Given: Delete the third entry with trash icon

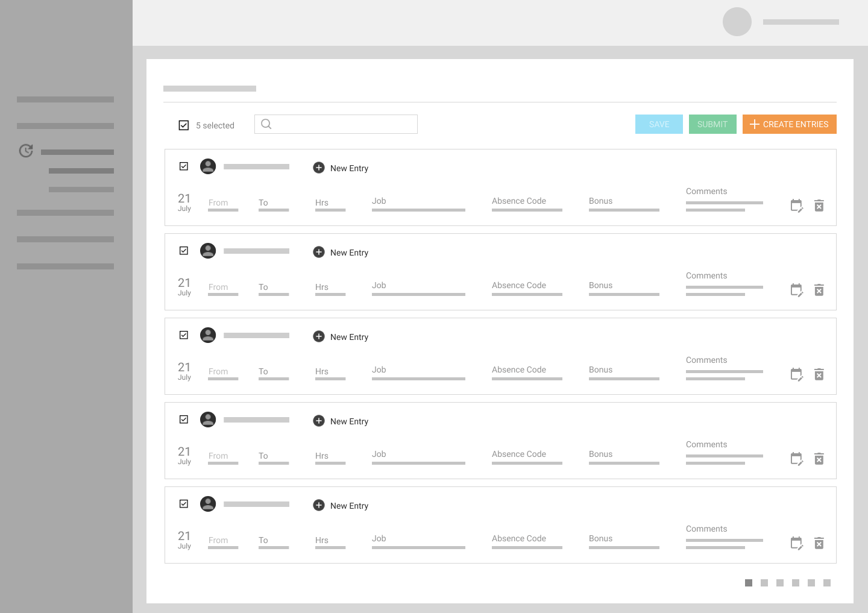Looking at the screenshot, I should [x=819, y=374].
